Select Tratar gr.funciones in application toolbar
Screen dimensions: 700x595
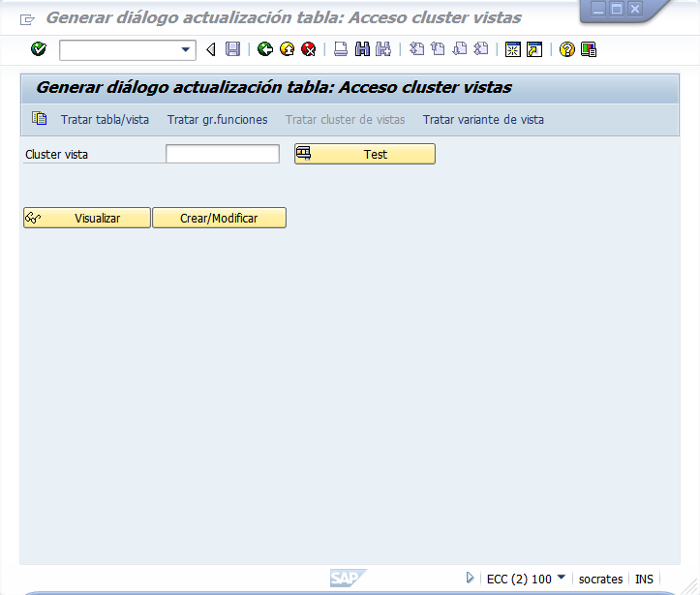[x=217, y=120]
